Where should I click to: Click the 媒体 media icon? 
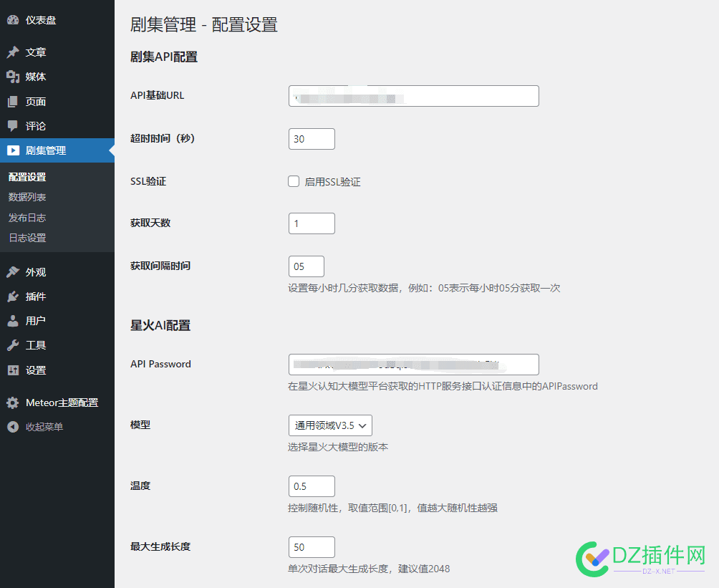pyautogui.click(x=13, y=77)
